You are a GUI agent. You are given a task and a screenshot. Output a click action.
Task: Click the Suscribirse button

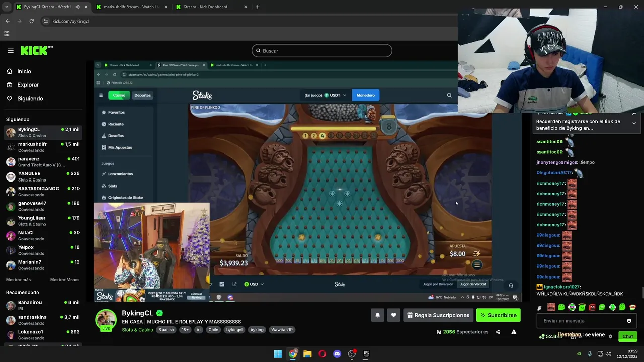click(498, 315)
